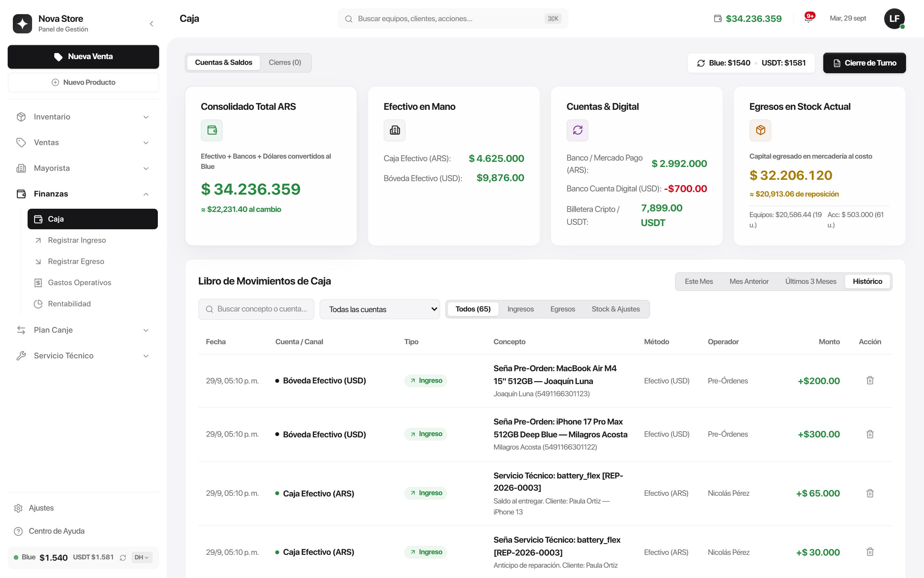Expand the Mayorista menu
Image resolution: width=924 pixels, height=578 pixels.
pyautogui.click(x=83, y=168)
